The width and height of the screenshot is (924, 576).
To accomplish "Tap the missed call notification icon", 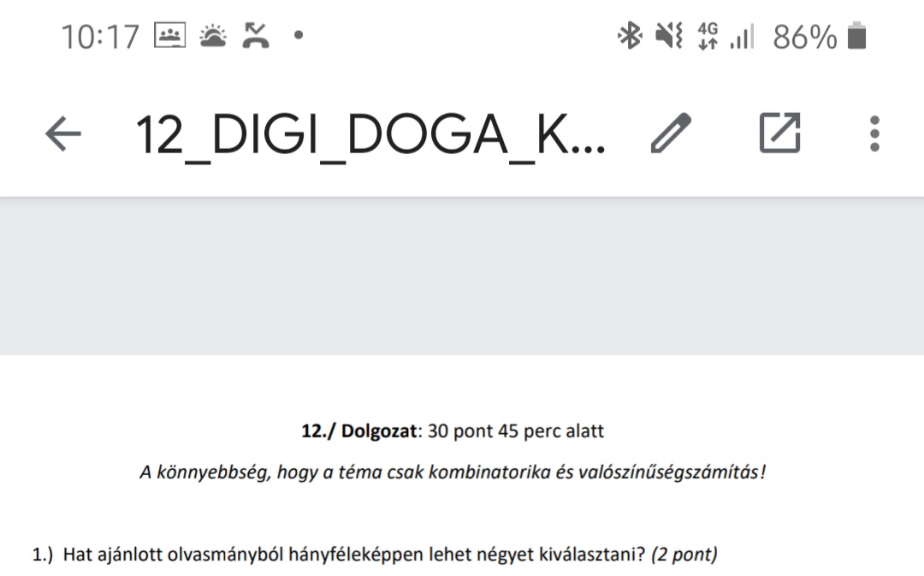I will [x=256, y=35].
